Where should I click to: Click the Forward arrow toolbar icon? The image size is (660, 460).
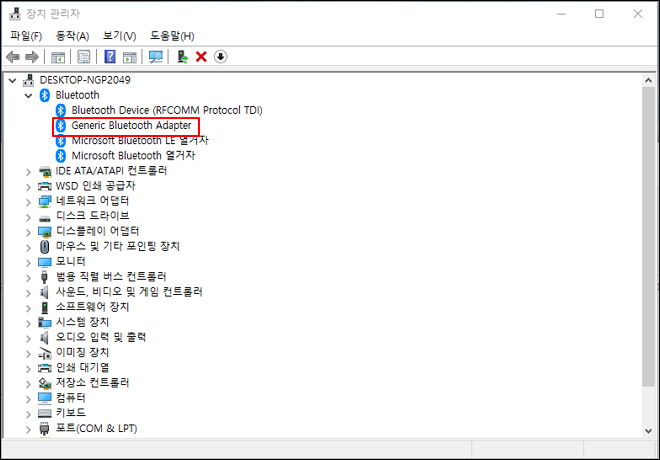tap(32, 57)
